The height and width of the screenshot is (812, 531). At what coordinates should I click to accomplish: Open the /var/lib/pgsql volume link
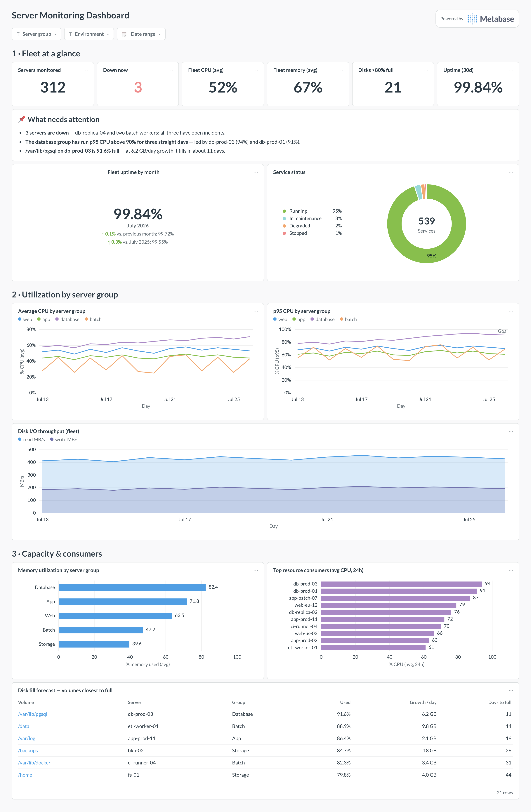(32, 714)
